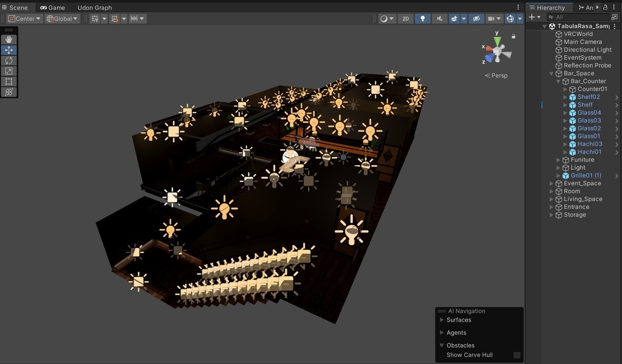This screenshot has width=622, height=364.
Task: Toggle scene lighting bulb button
Action: tap(423, 19)
